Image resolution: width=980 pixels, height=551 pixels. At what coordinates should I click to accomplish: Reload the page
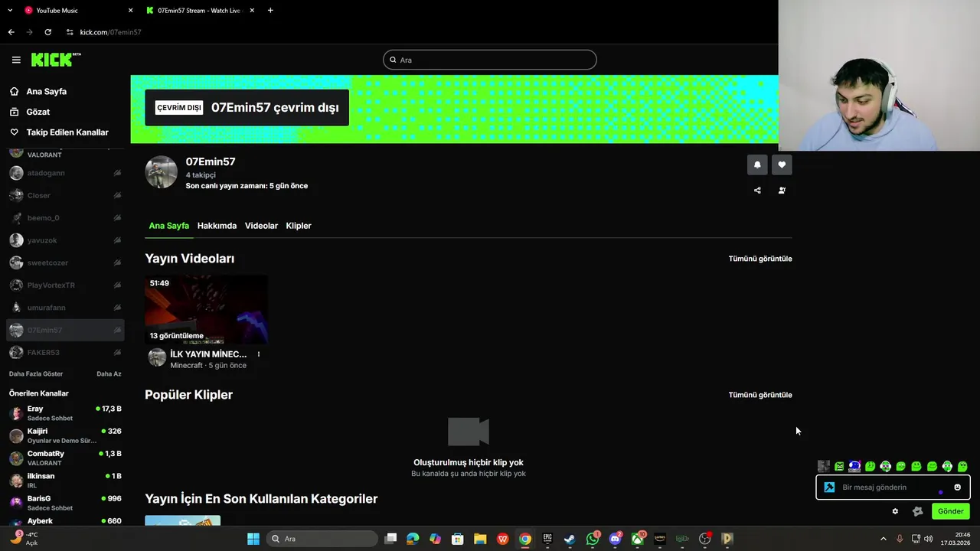pyautogui.click(x=47, y=32)
